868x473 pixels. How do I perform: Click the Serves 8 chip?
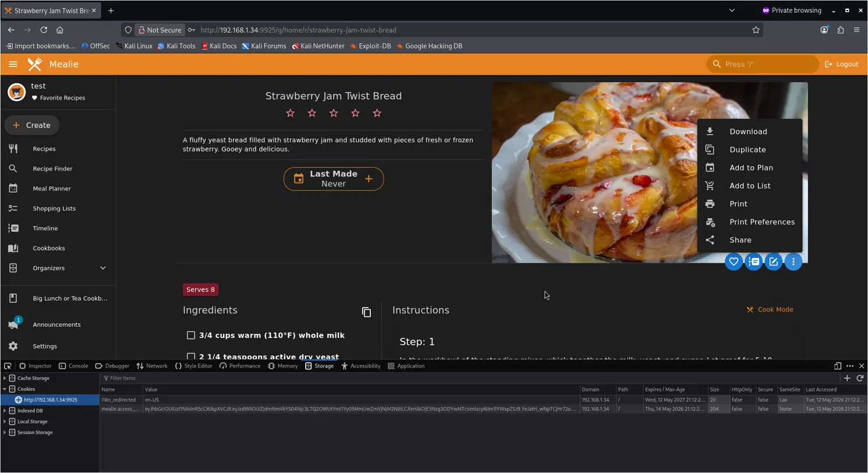pyautogui.click(x=201, y=290)
